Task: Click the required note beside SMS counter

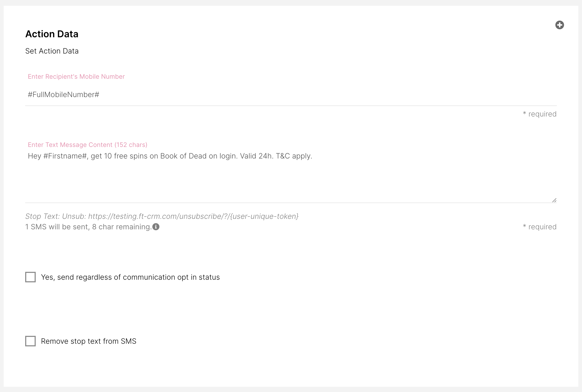Action: (539, 227)
